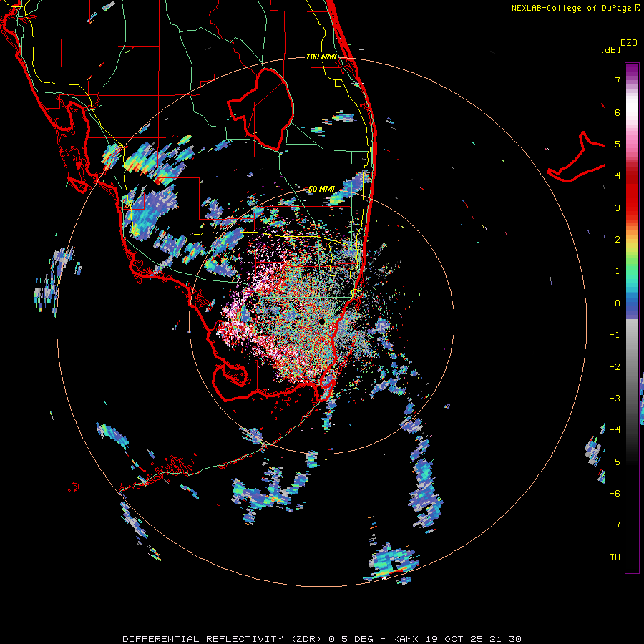This screenshot has width=644, height=644.
Task: Click the "19 OCT 25" date text
Action: pos(454,639)
